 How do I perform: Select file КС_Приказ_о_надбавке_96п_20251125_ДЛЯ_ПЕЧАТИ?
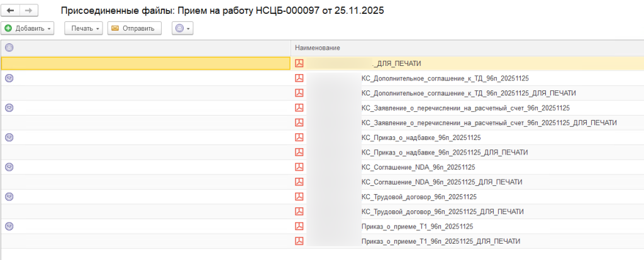445,152
